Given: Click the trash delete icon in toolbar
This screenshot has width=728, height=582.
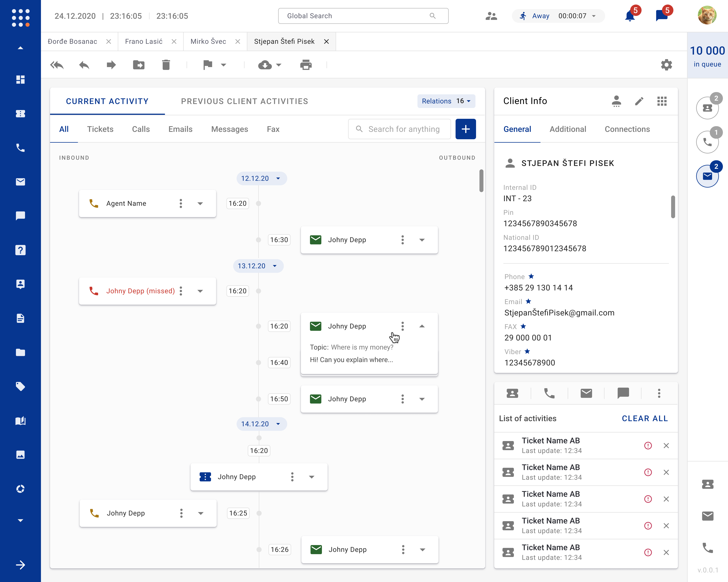Looking at the screenshot, I should tap(166, 65).
